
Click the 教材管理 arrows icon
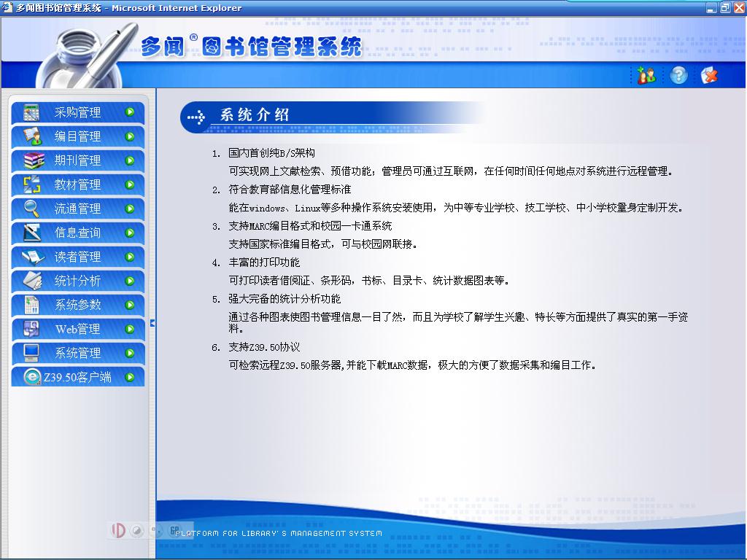pos(32,184)
